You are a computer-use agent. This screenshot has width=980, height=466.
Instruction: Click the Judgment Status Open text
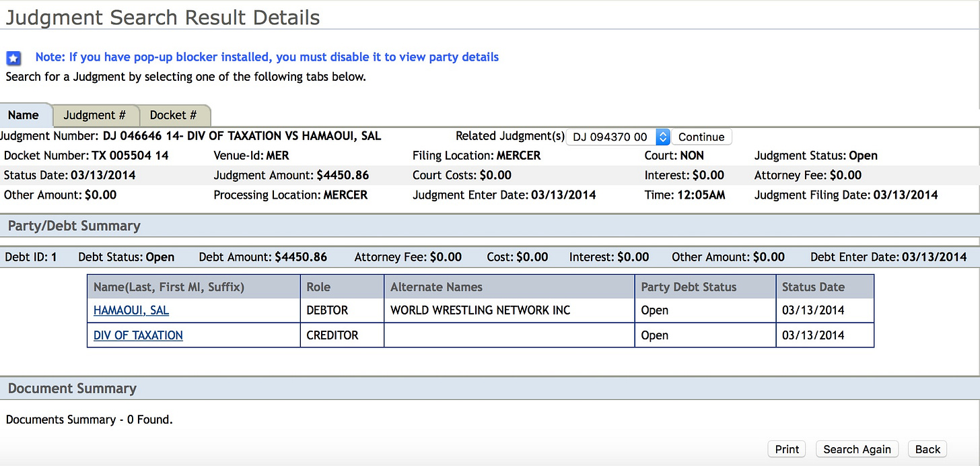point(816,156)
